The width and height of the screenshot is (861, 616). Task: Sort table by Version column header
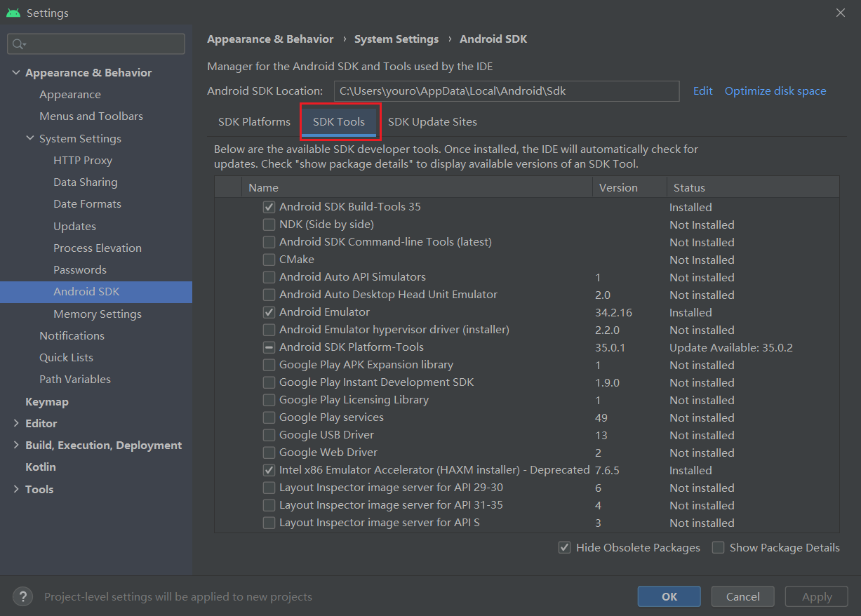(x=629, y=187)
